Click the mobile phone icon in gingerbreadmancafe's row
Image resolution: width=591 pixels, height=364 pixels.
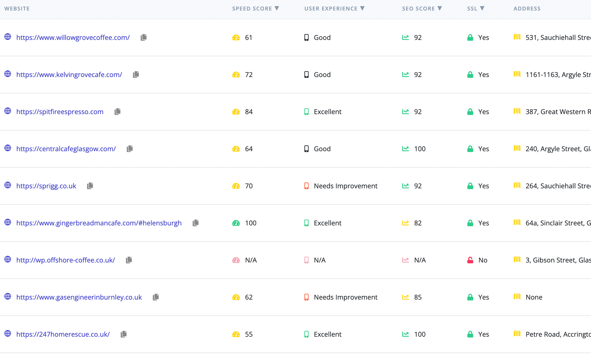[306, 223]
